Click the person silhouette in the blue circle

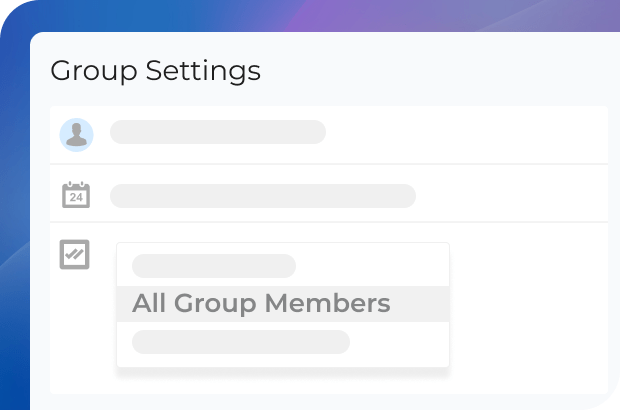[76, 136]
